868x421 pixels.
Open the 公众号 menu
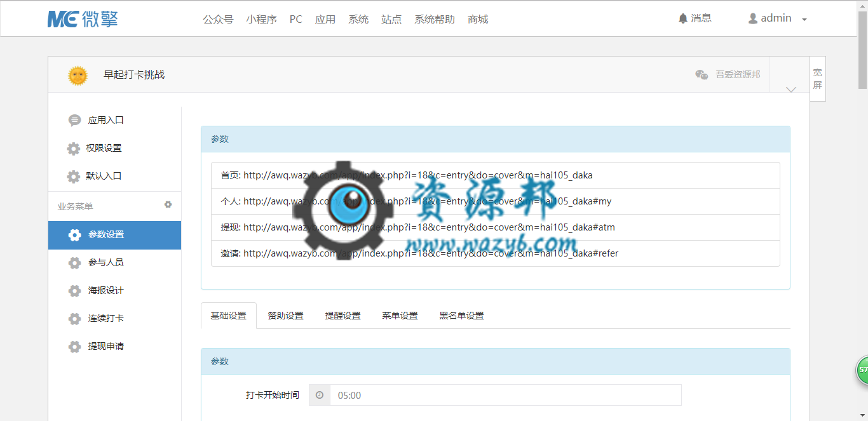218,19
